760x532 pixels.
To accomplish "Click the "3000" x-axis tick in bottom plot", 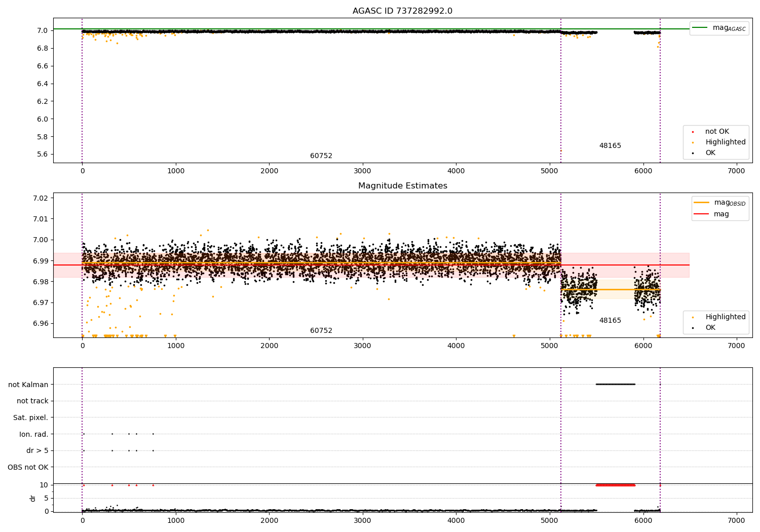I will point(363,521).
